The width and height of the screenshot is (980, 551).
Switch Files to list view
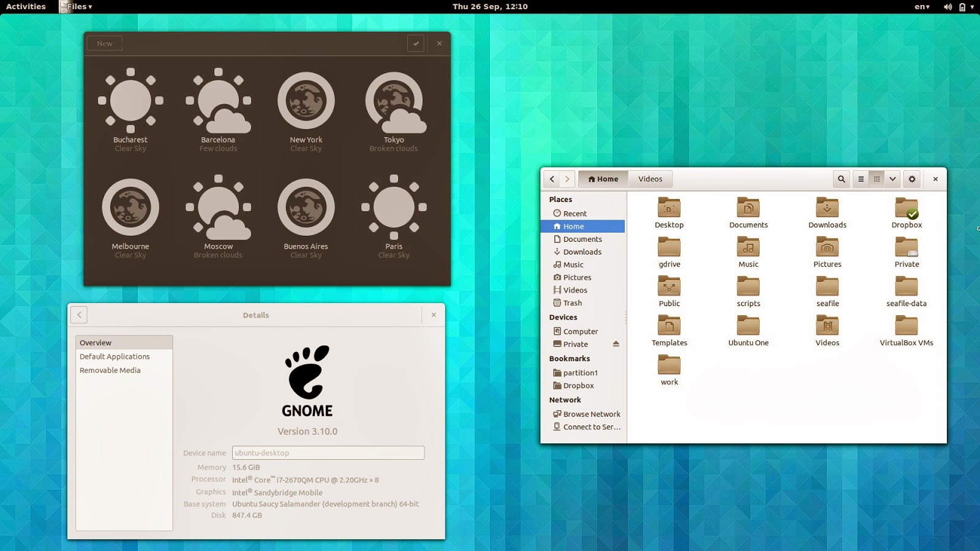(x=861, y=179)
